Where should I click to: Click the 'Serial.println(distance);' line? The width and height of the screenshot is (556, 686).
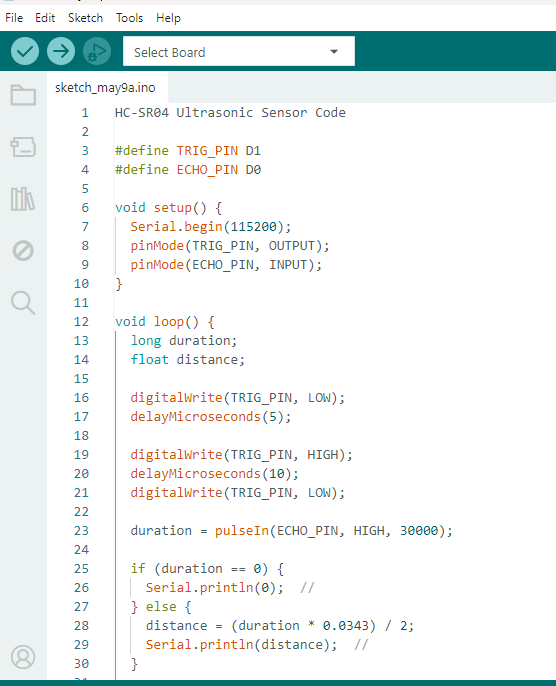[241, 645]
